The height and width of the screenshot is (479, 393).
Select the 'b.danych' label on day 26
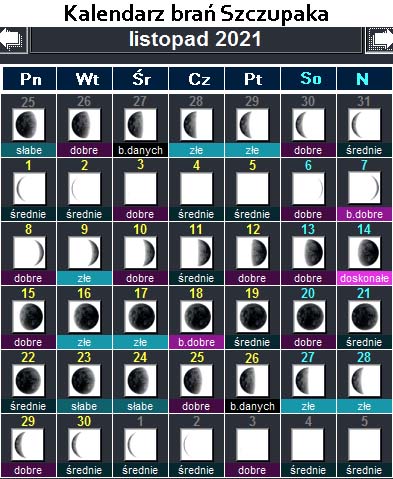click(252, 406)
